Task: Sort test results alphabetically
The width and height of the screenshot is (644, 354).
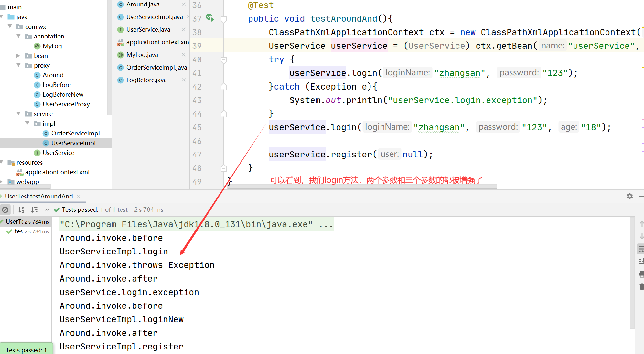Action: 21,210
